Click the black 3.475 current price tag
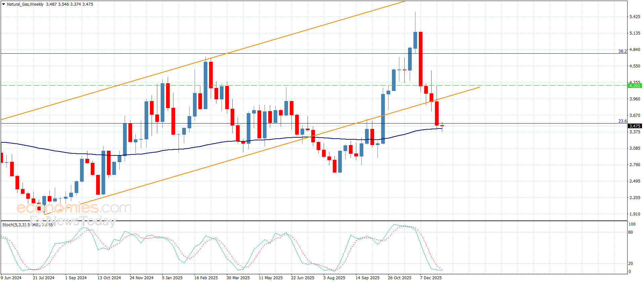The height and width of the screenshot is (282, 644). (x=635, y=126)
